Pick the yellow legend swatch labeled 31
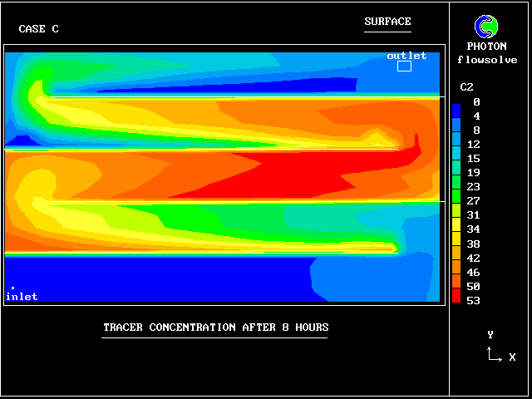 tap(456, 214)
